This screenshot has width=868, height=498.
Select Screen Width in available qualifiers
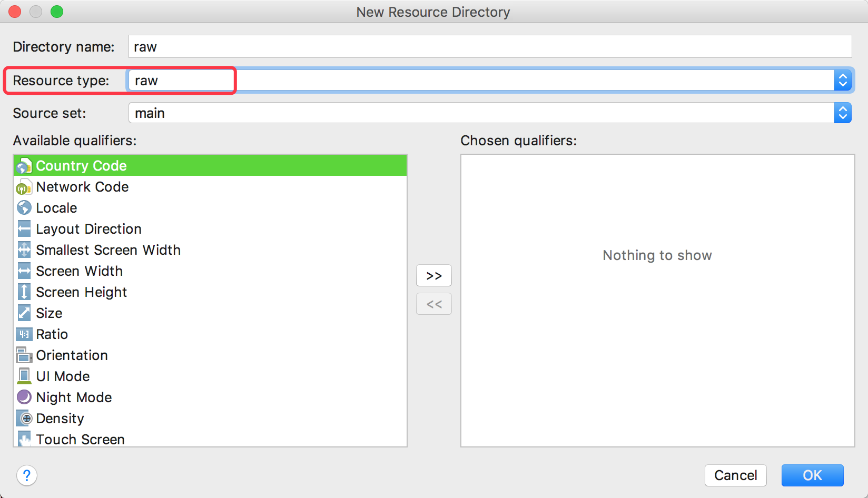(79, 271)
